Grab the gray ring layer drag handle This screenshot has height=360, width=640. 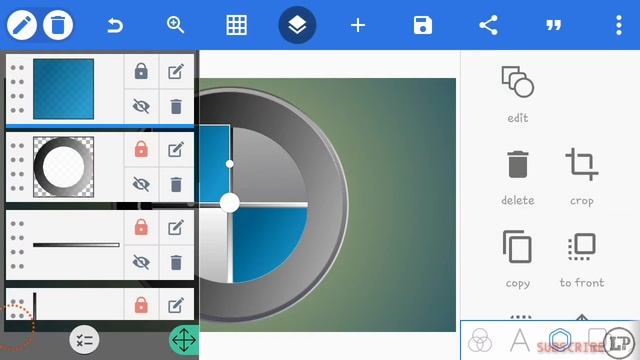[x=17, y=167]
